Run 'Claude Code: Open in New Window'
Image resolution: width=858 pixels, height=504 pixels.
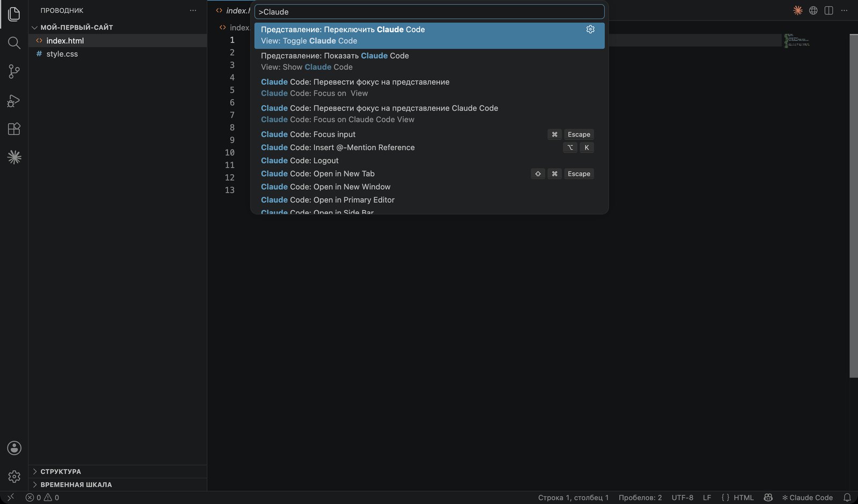tap(430, 187)
